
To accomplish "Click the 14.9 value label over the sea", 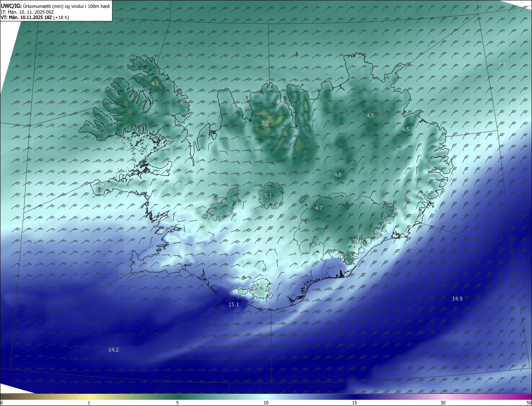I will (x=457, y=299).
